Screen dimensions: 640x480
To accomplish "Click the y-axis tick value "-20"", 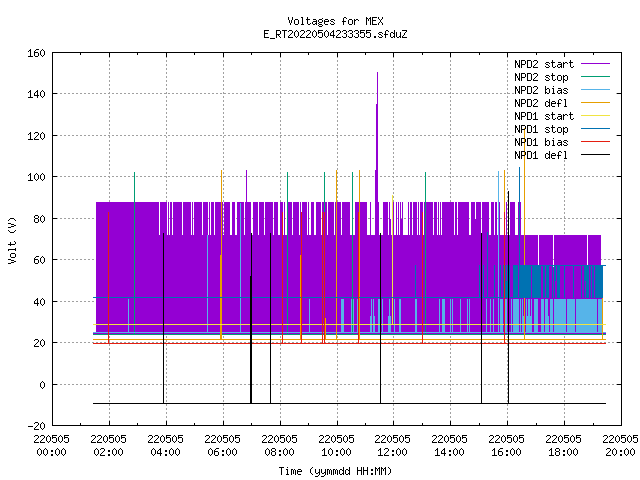I will (36, 426).
